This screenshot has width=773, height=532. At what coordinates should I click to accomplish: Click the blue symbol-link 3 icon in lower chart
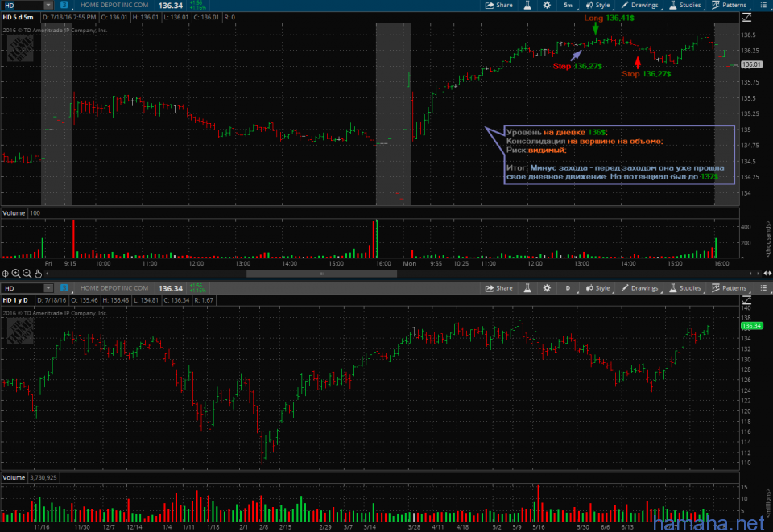64,288
